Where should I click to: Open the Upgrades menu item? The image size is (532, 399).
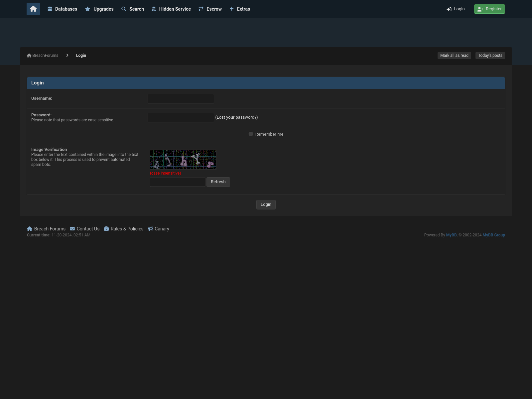click(99, 9)
